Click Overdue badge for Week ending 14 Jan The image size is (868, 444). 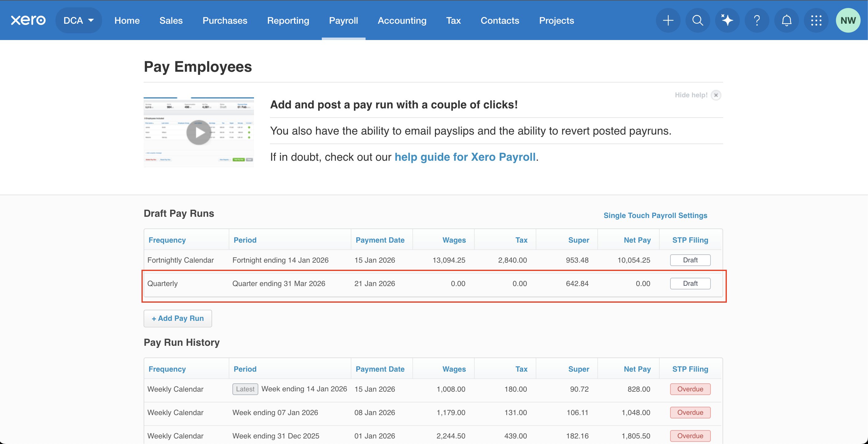(690, 389)
